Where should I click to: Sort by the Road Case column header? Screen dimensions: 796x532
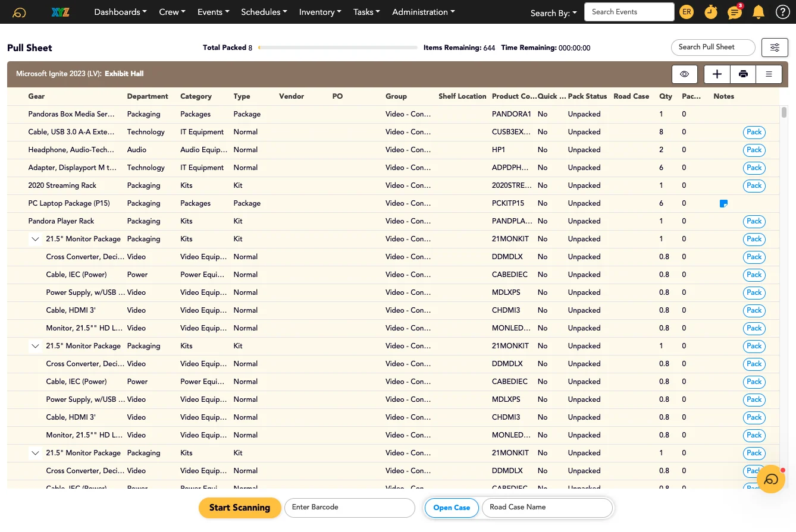pos(631,96)
